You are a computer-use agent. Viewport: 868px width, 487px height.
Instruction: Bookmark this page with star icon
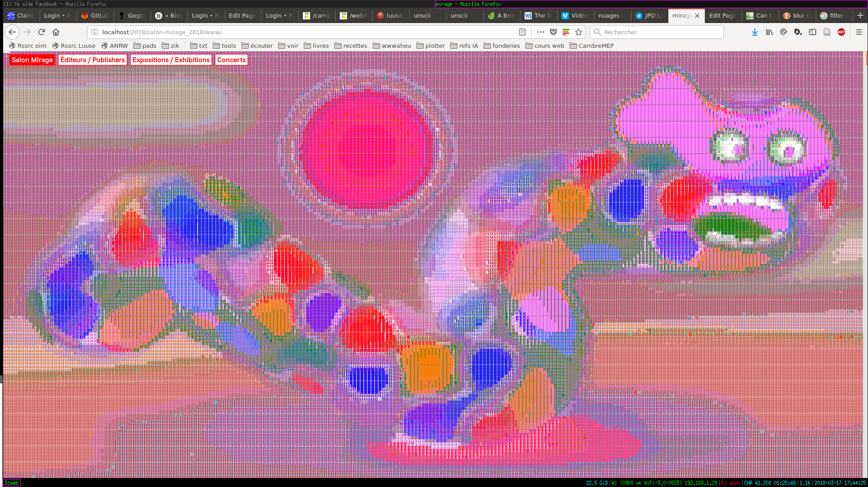(x=579, y=32)
